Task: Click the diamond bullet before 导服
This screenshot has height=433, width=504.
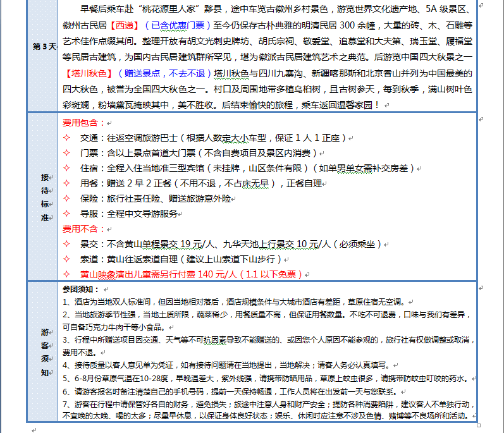Action: pos(67,214)
